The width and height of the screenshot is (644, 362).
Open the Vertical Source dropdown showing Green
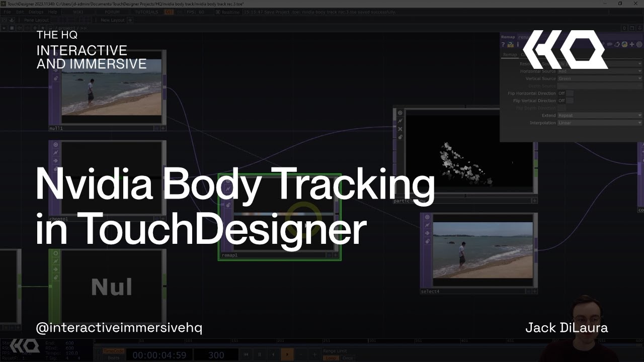600,78
